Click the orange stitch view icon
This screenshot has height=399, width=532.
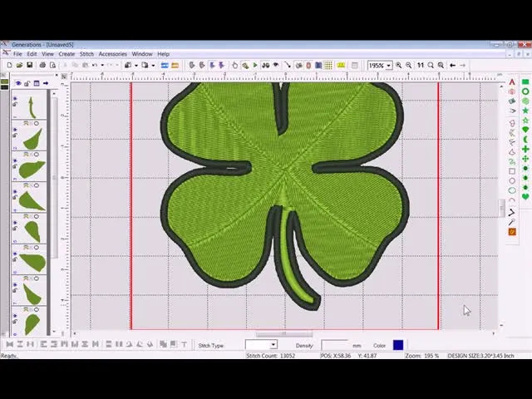coord(175,65)
